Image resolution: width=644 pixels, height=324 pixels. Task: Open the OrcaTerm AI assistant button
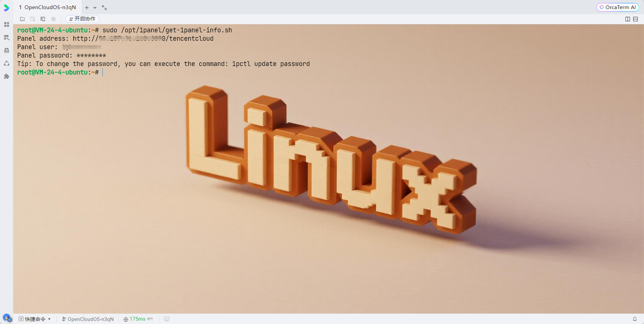[617, 7]
